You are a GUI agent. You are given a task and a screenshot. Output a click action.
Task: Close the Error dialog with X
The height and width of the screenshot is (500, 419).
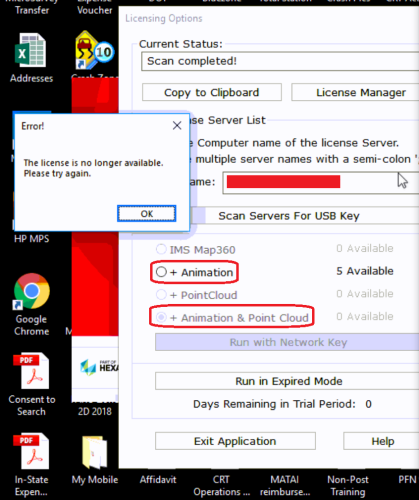[177, 126]
